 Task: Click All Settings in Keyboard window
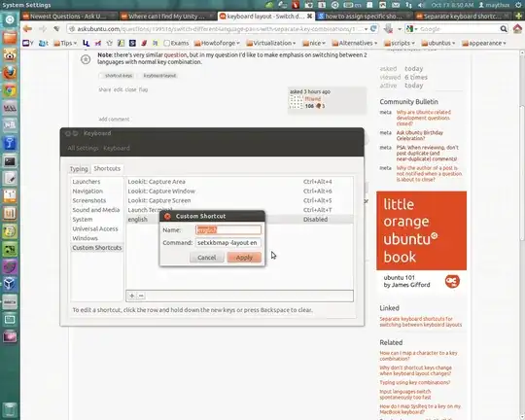(83, 148)
